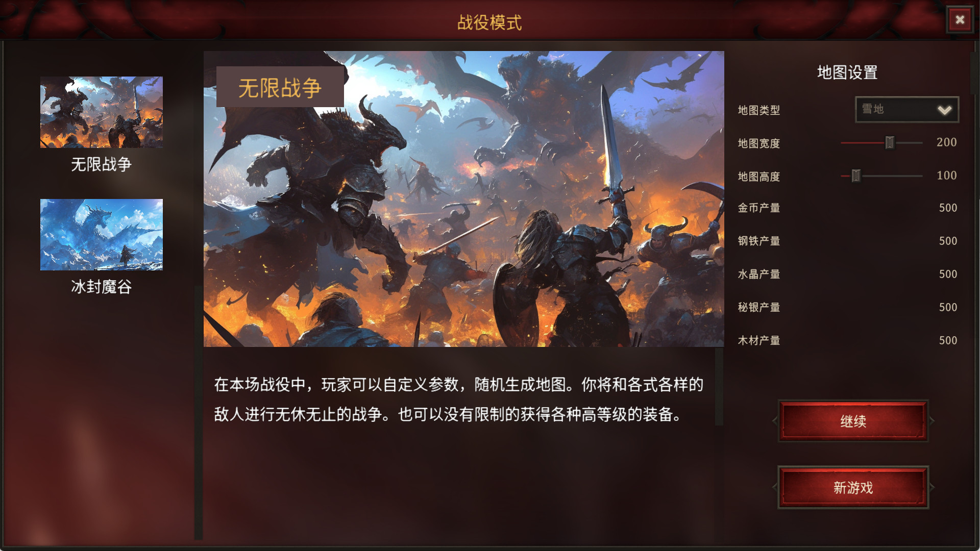This screenshot has height=551, width=980.
Task: Click the 无限战争 title banner on artwork
Action: (280, 87)
